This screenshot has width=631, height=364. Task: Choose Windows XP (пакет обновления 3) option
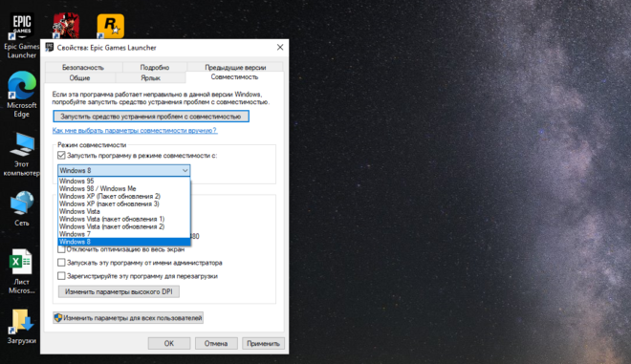coord(124,203)
